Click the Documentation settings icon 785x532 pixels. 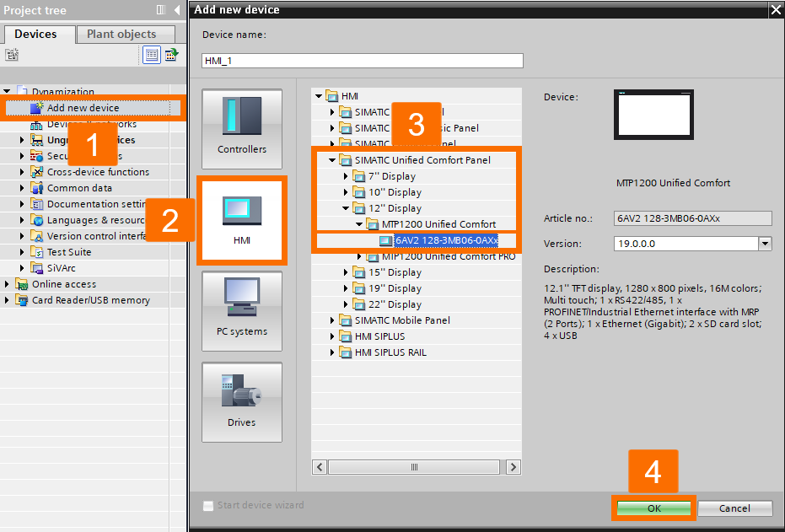(36, 204)
